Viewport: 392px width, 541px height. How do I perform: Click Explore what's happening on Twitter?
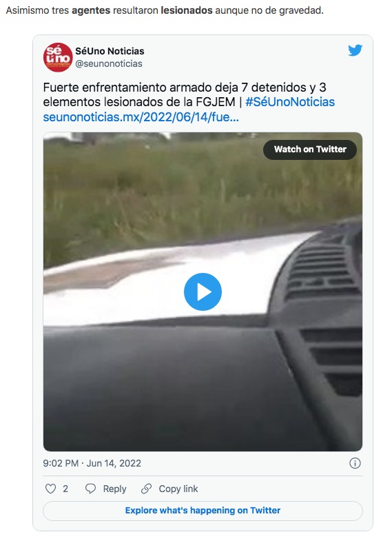203,511
